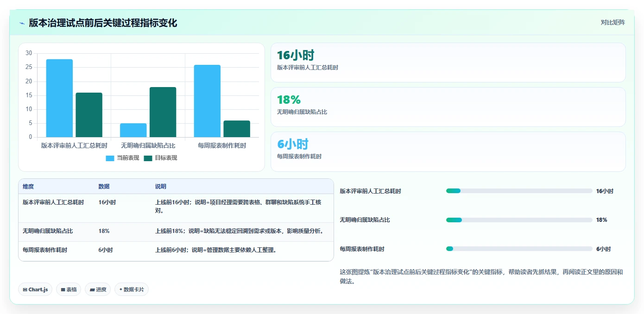644x314 pixels.
Task: Select the 16小时 data card
Action: [x=448, y=63]
